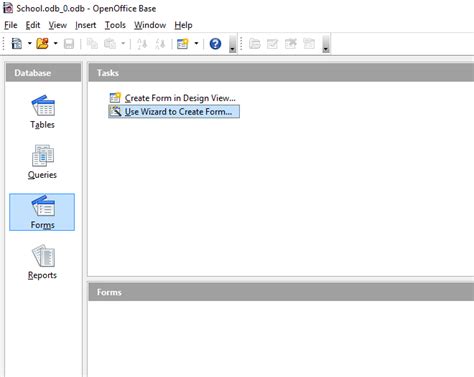
Task: Click Create Form in Design View link
Action: 180,98
